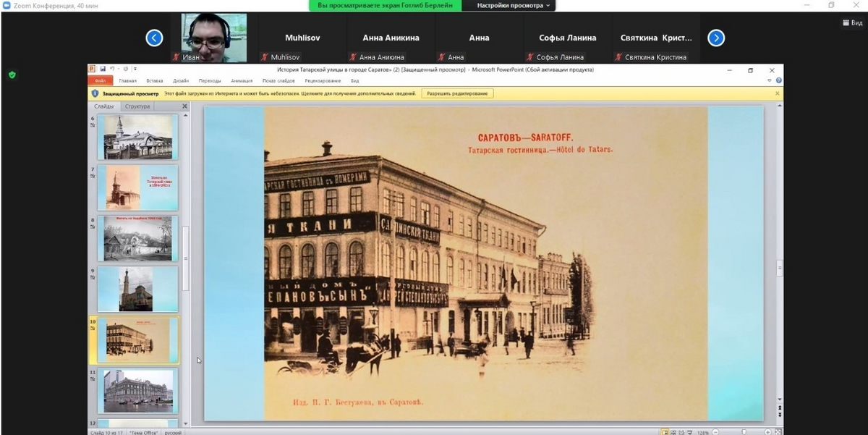
Task: Switch to the Слайды pane tab
Action: tap(104, 106)
